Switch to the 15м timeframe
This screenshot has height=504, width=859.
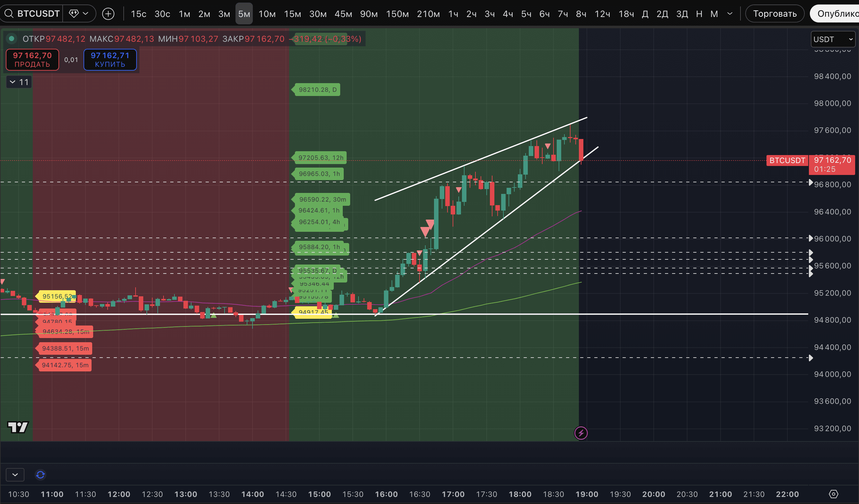tap(292, 14)
